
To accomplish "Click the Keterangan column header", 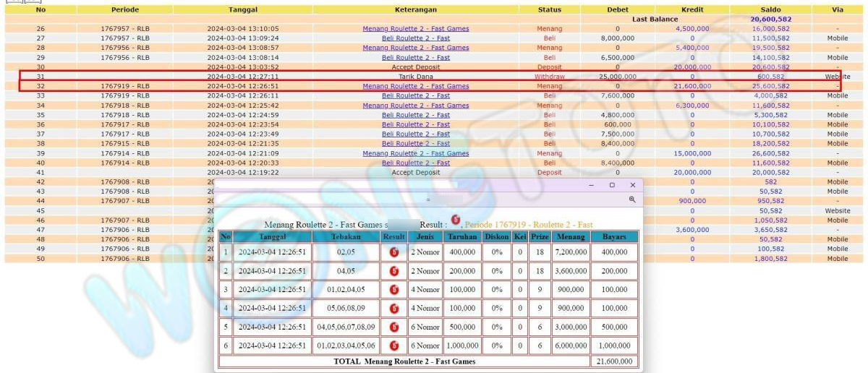I will [415, 10].
